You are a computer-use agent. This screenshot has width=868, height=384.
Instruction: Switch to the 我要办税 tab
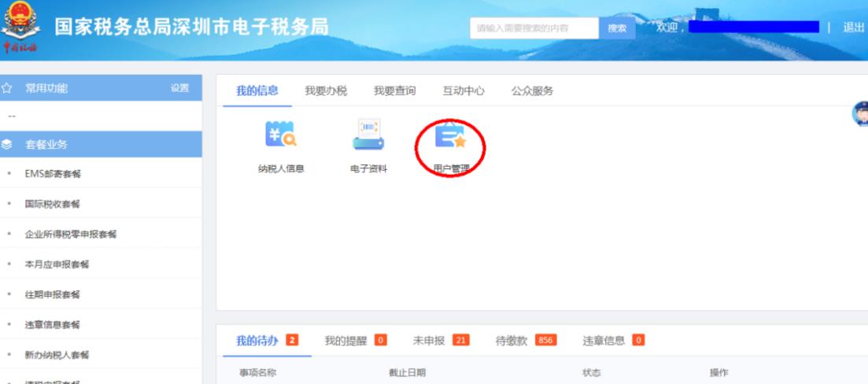pyautogui.click(x=326, y=90)
